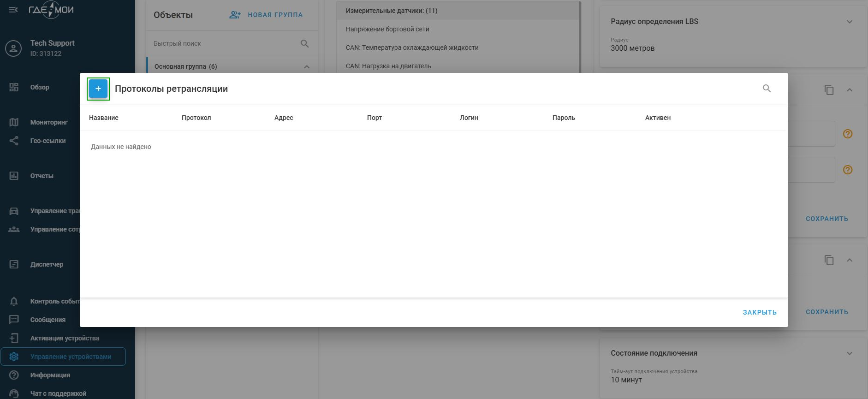Open search in retranslation protocols dialog

(767, 89)
